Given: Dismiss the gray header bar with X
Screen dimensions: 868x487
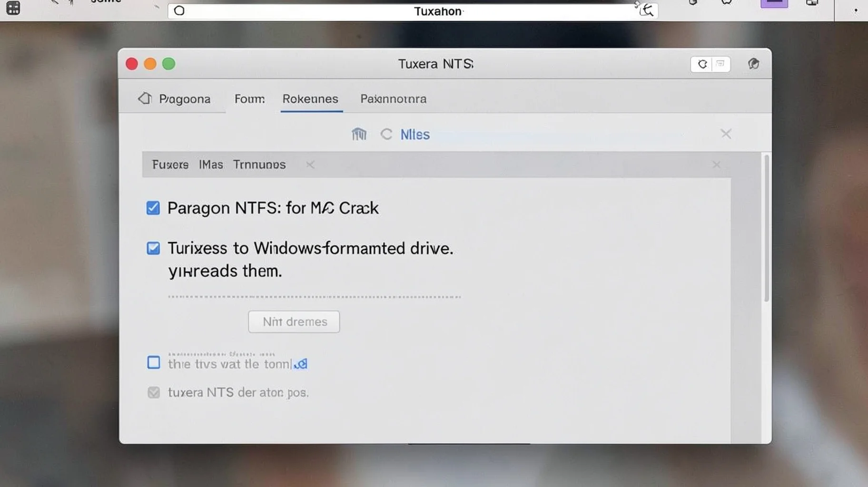Looking at the screenshot, I should click(716, 165).
